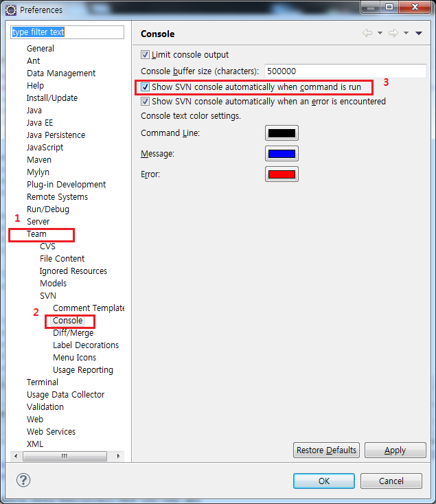436x504 pixels.
Task: Open the back history dropdown arrow
Action: click(380, 33)
